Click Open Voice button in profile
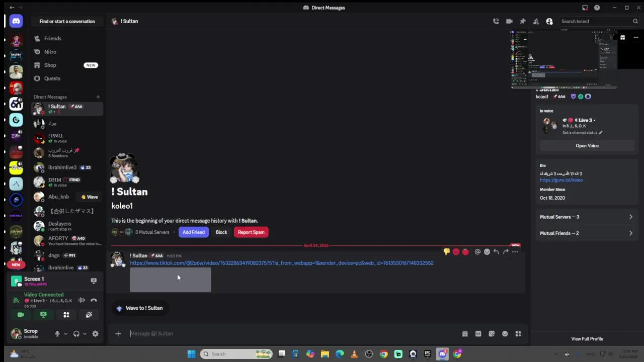The height and width of the screenshot is (362, 644). (587, 146)
